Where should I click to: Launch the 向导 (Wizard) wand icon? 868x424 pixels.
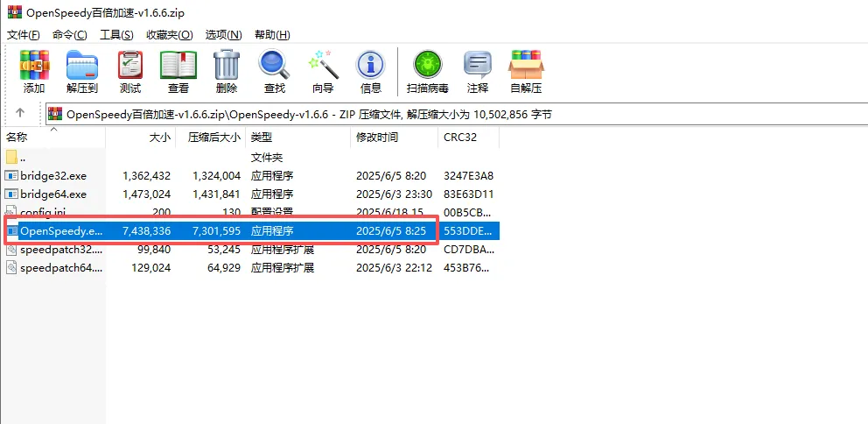point(323,65)
